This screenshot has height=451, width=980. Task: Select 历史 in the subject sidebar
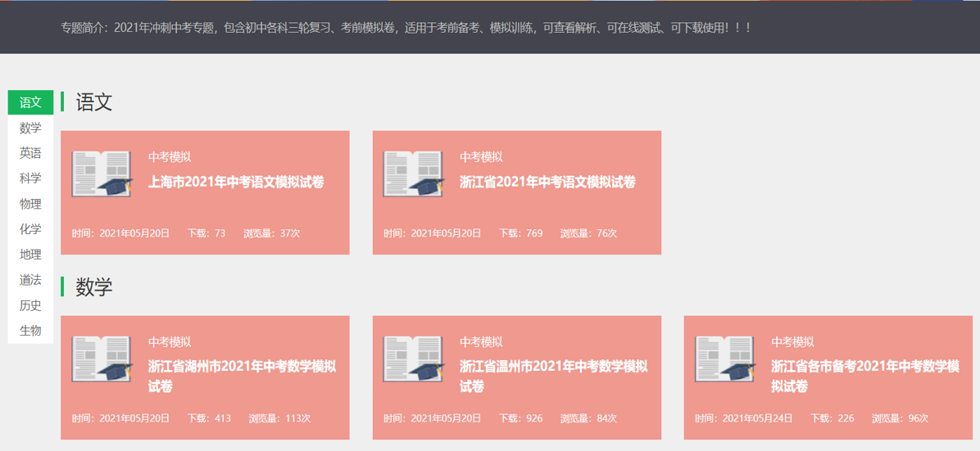click(x=30, y=305)
